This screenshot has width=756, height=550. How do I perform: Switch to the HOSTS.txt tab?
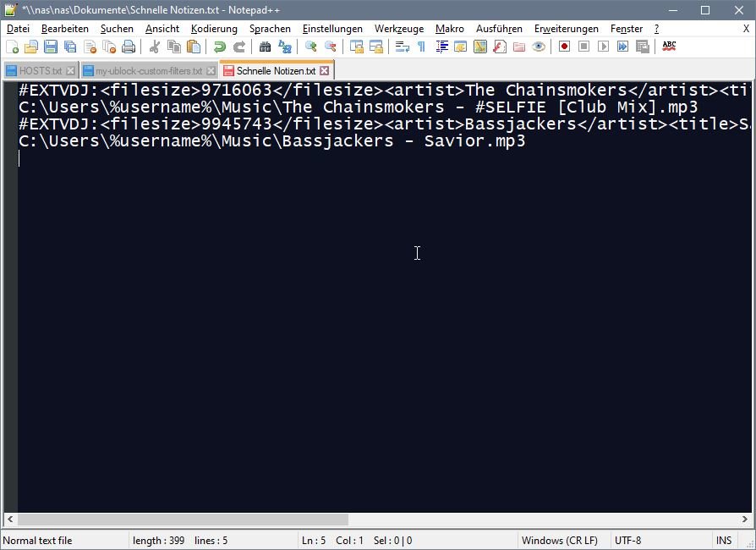[x=40, y=71]
